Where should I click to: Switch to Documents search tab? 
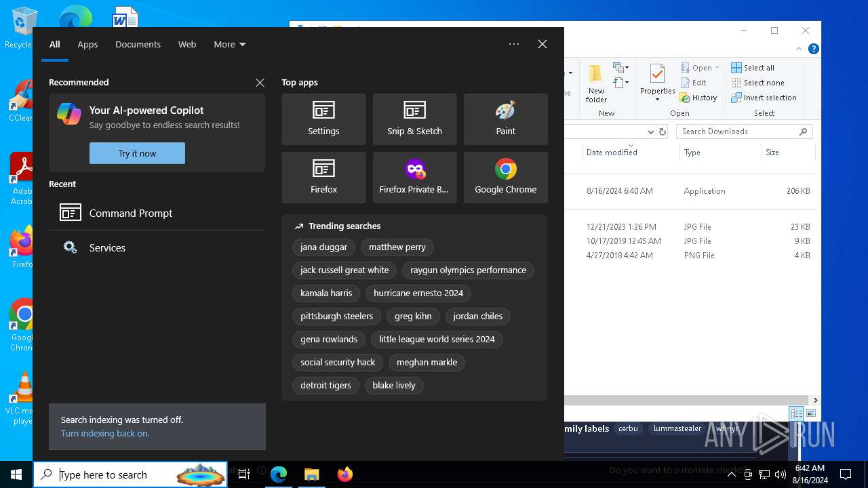pos(138,44)
